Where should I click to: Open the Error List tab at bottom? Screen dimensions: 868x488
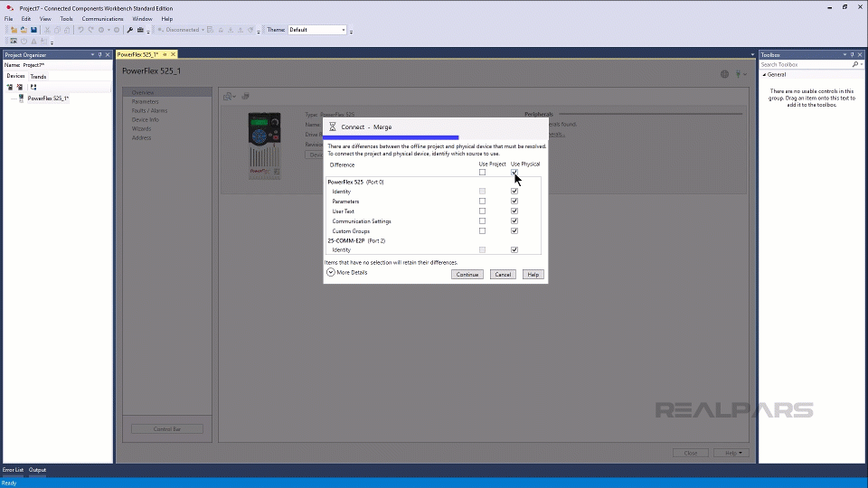[13, 470]
